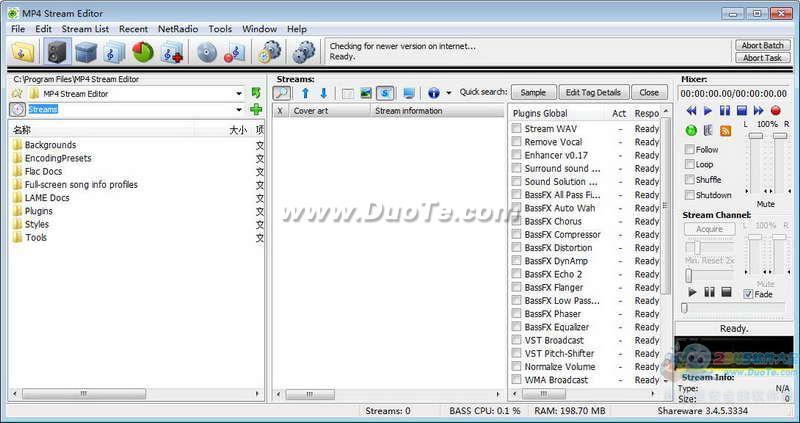Viewport: 800px width, 423px height.
Task: Click the blue info icon in Streams toolbar
Action: (434, 93)
